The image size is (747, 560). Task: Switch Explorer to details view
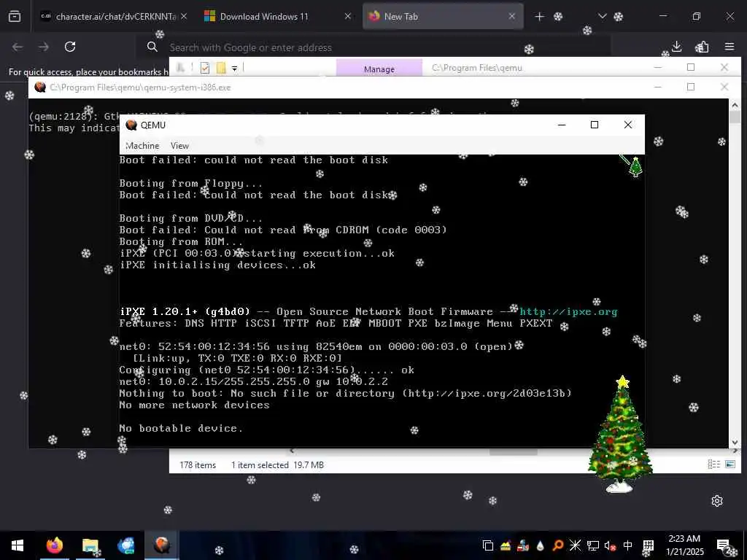tap(713, 464)
